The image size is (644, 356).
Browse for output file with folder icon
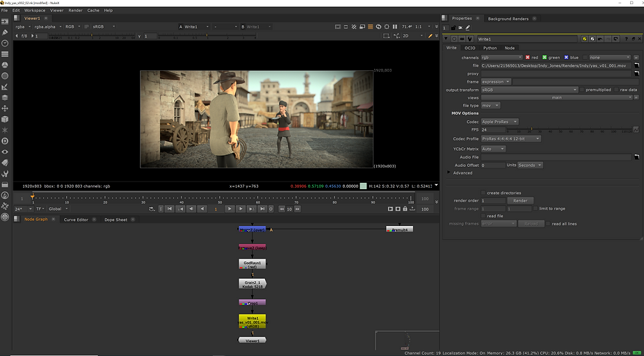click(x=636, y=65)
